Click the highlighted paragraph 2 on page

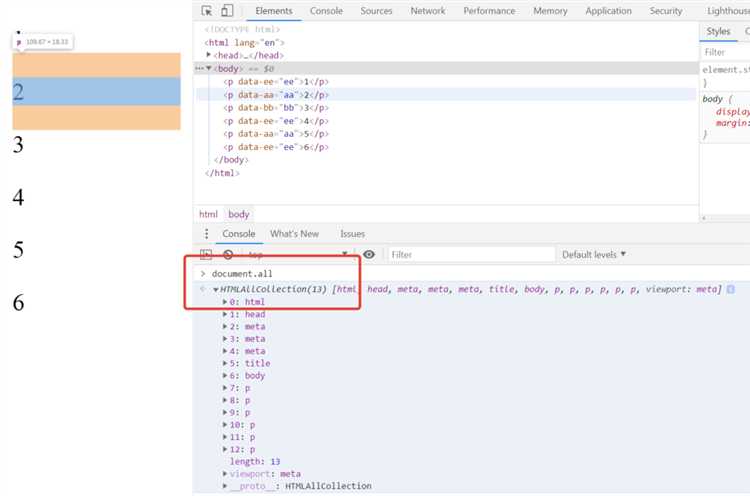(x=96, y=91)
